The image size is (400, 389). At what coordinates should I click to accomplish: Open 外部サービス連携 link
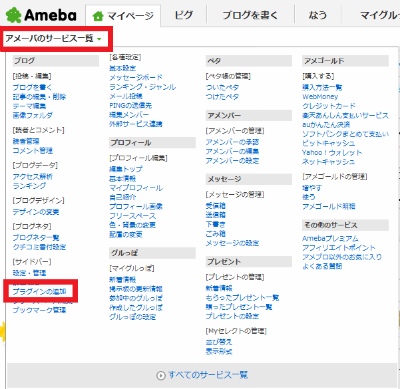tap(136, 124)
